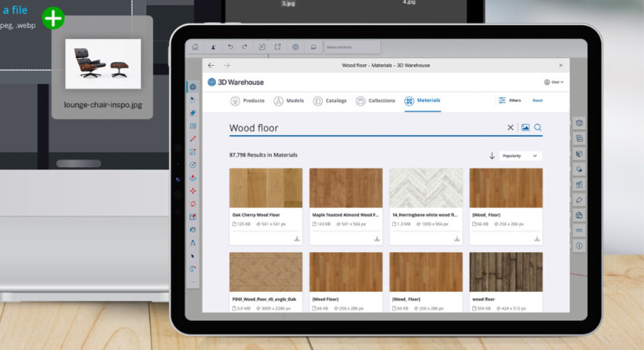Go back using the left arrow
Screen dimensions: 644x350
[211, 66]
